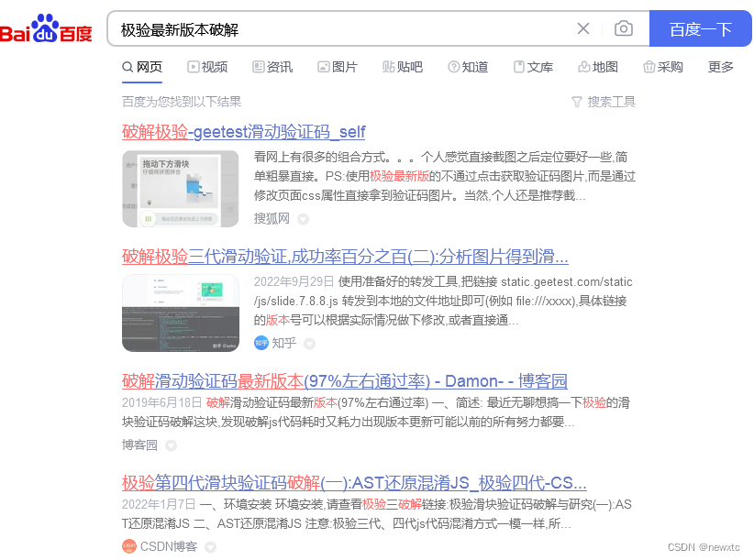The width and height of the screenshot is (754, 560).
Task: Open the 地图 tab
Action: [x=598, y=67]
